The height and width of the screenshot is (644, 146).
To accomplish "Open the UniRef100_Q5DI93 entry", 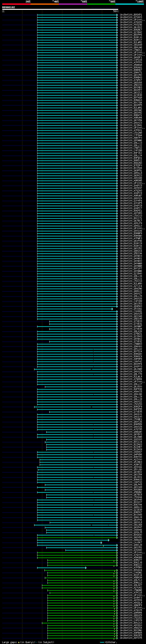I will click(131, 85).
